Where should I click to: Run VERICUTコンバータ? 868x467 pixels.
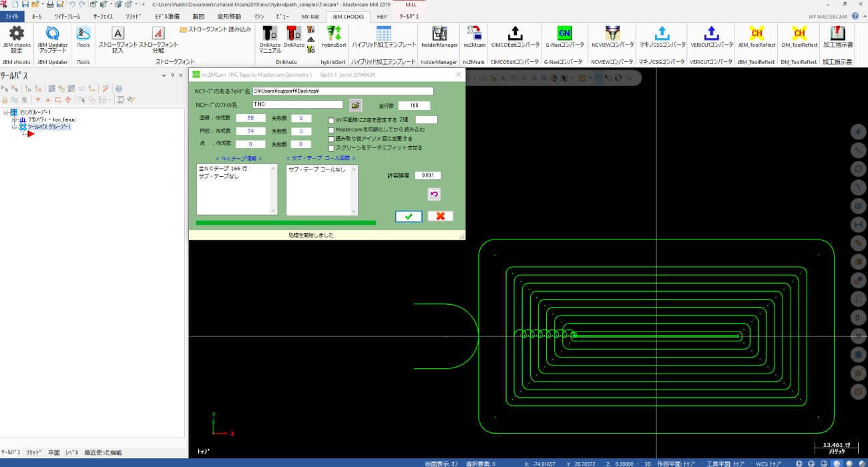point(711,37)
